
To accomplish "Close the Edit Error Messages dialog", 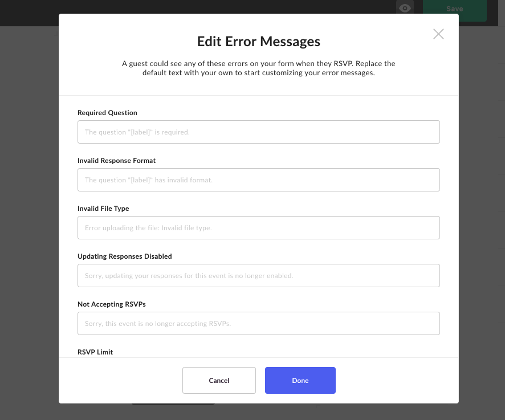I will point(438,34).
